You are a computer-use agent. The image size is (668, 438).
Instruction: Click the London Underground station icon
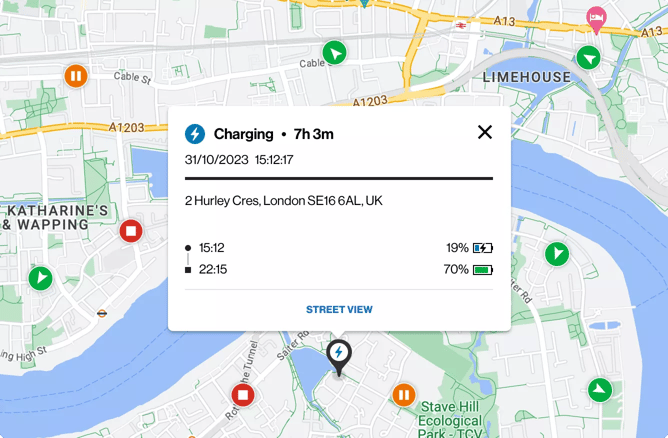(x=102, y=312)
